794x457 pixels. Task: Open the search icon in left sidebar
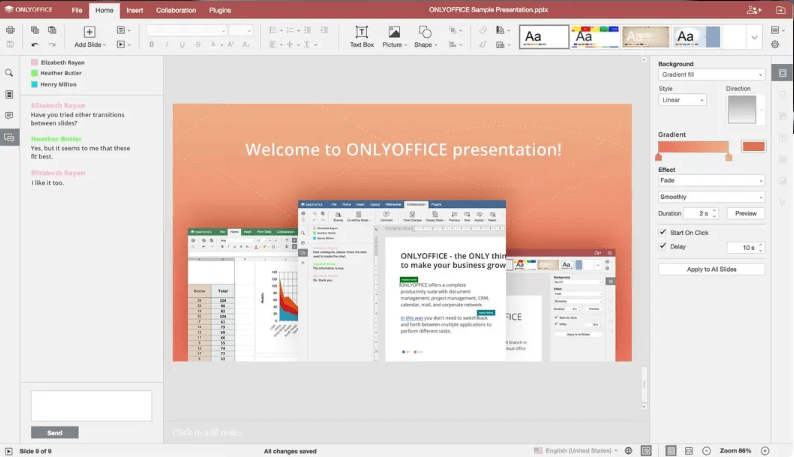9,73
